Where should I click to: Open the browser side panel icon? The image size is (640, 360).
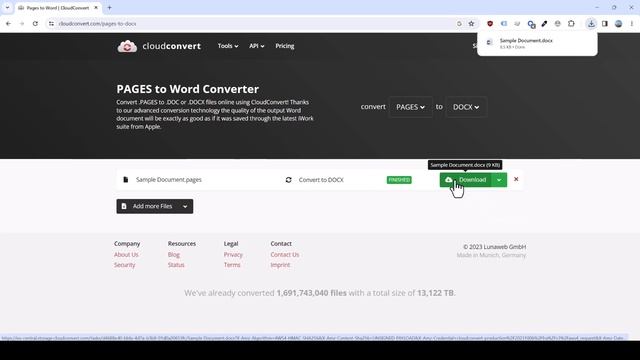tap(604, 24)
